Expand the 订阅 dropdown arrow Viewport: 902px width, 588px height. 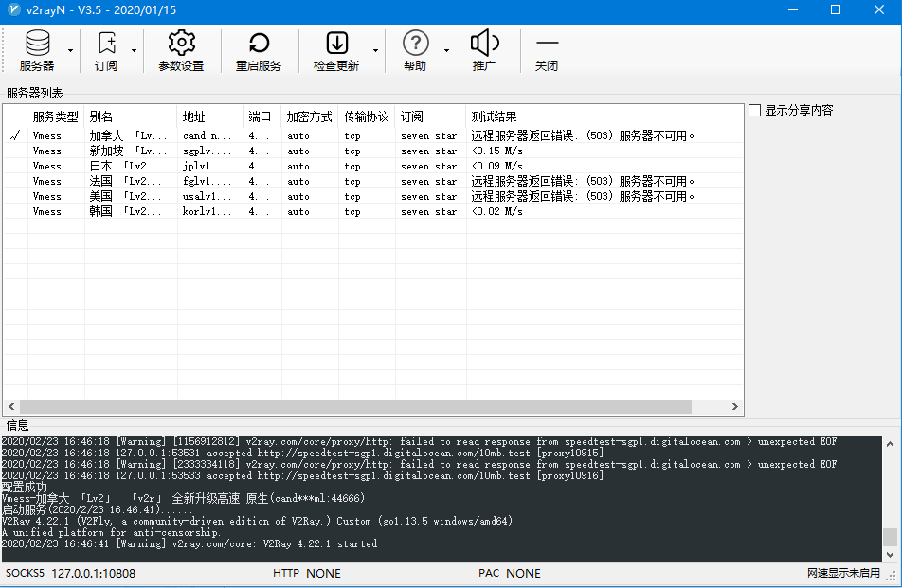click(x=134, y=50)
